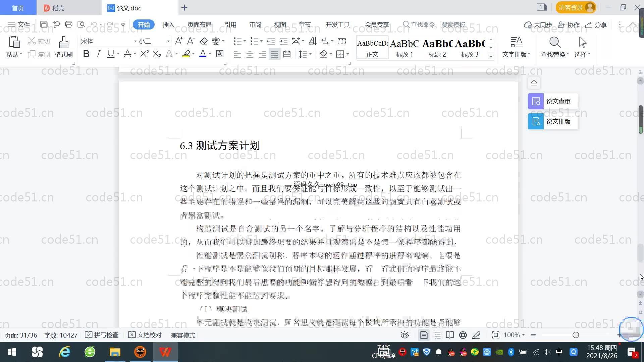
Task: Expand numbered list options
Action: click(261, 41)
